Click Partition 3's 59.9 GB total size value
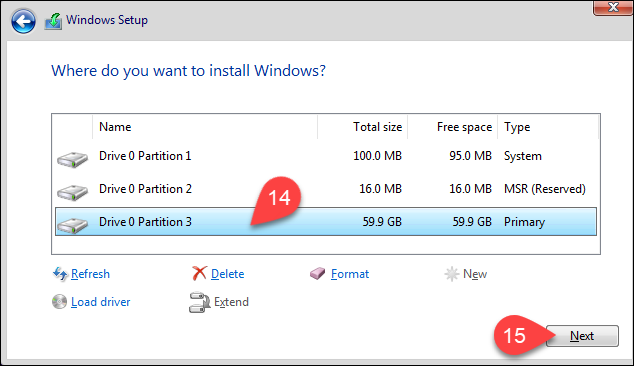 point(382,222)
